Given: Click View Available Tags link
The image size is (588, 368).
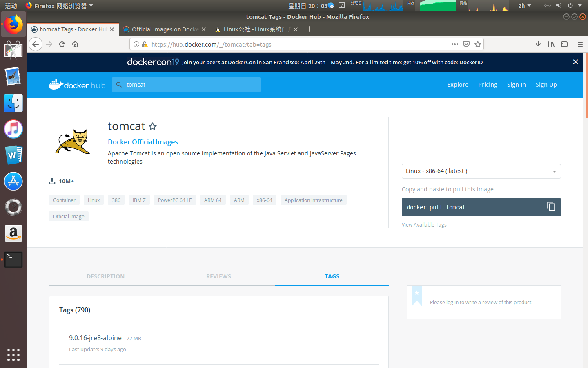Looking at the screenshot, I should click(x=424, y=225).
